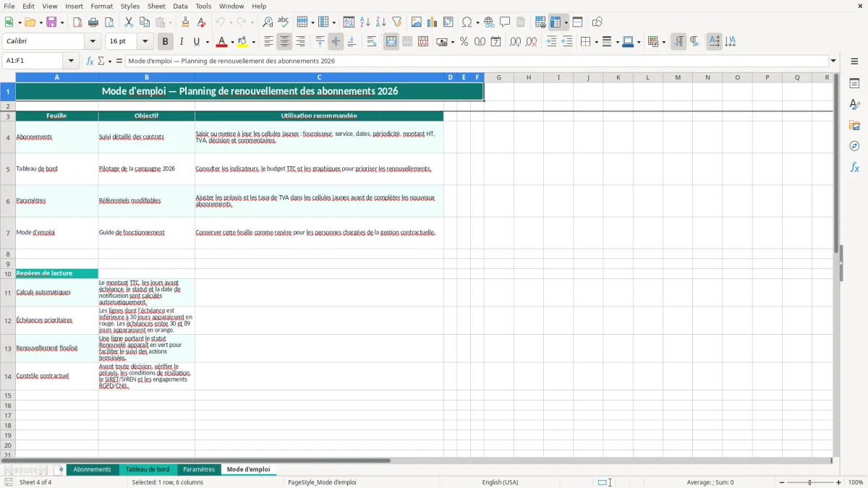868x488 pixels.
Task: Cut the selected cells
Action: coord(129,22)
